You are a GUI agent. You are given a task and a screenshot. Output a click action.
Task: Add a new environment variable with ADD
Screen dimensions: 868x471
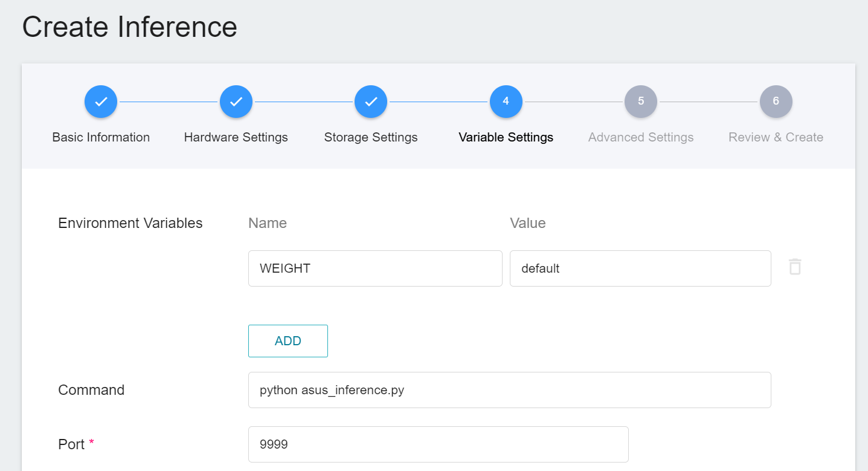point(288,341)
